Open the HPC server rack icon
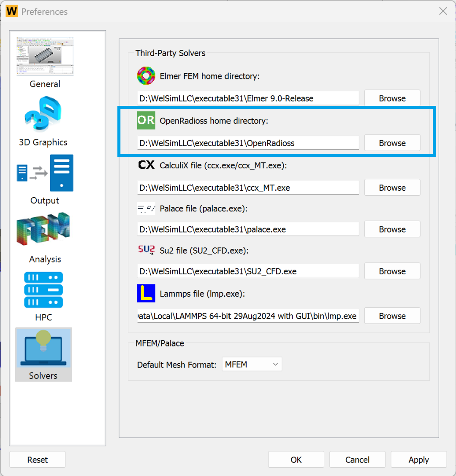The image size is (456, 476). click(43, 289)
